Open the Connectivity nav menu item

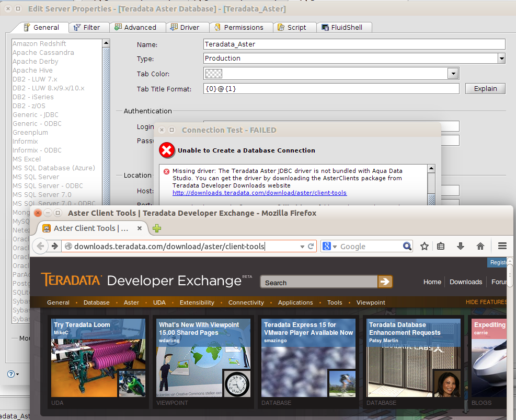click(x=246, y=302)
